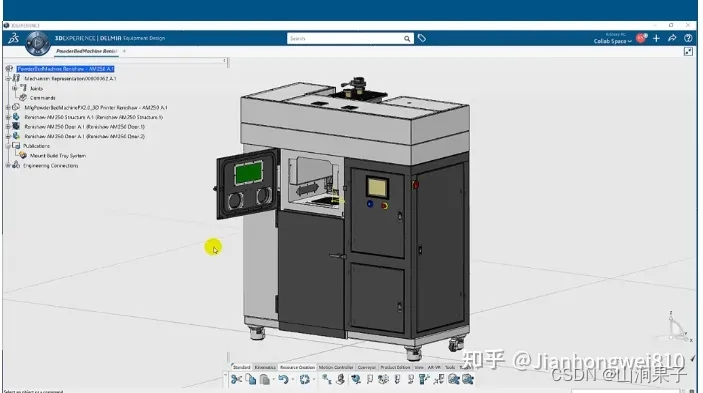
Task: Click the last globe search tool icon
Action: (468, 380)
